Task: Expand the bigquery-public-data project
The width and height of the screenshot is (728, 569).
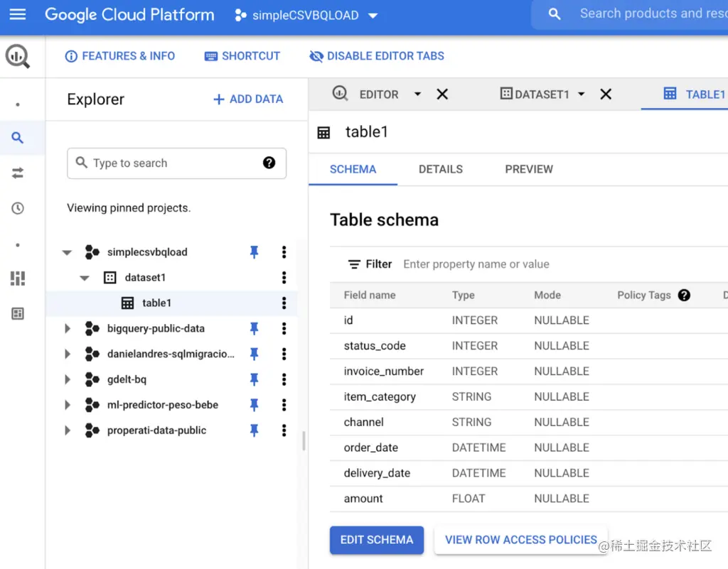Action: pyautogui.click(x=68, y=328)
